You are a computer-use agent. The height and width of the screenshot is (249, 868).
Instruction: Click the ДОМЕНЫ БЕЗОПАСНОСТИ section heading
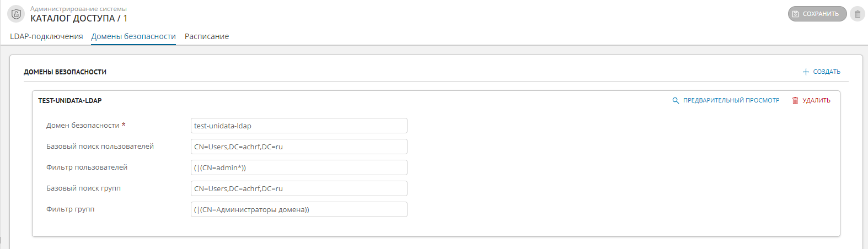(x=65, y=72)
